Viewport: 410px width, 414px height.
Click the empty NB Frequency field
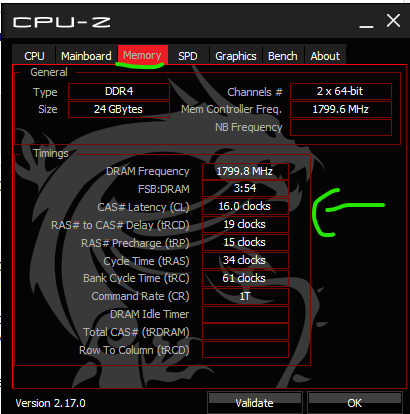click(x=341, y=127)
